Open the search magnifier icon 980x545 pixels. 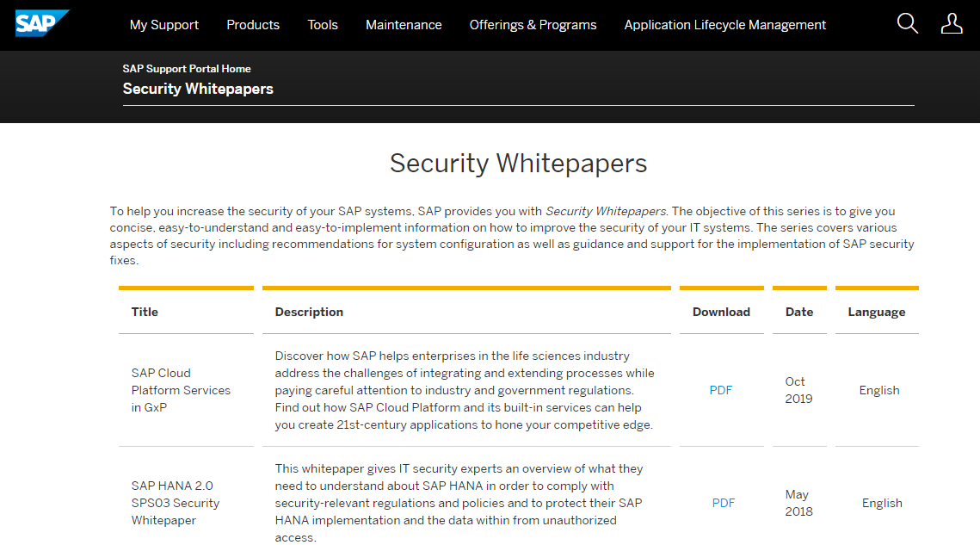click(x=908, y=24)
